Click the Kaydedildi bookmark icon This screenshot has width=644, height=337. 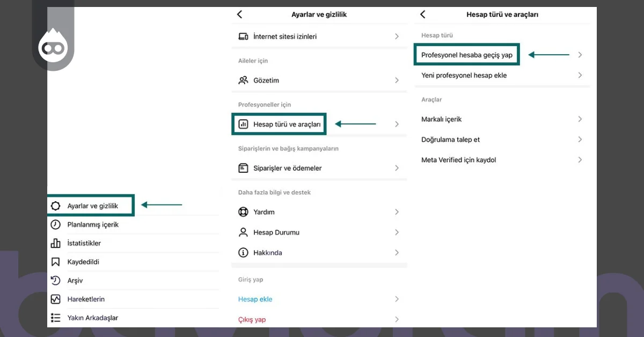coord(56,262)
